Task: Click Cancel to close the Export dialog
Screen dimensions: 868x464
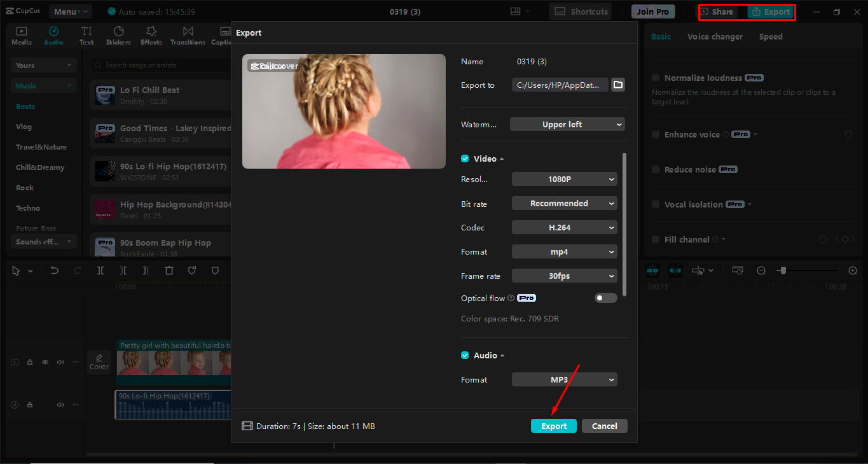Action: [604, 425]
